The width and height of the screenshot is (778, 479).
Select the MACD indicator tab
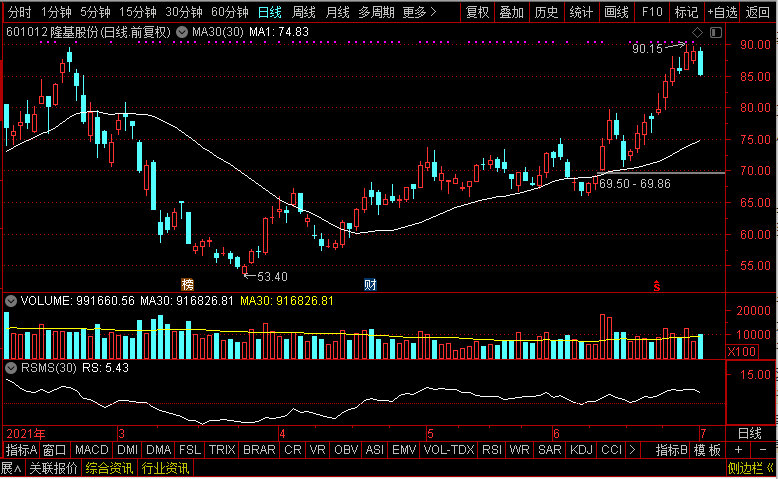tap(92, 450)
